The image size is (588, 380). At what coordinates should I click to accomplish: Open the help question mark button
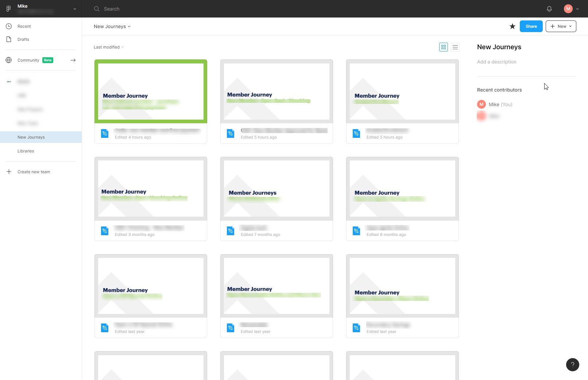(x=572, y=364)
